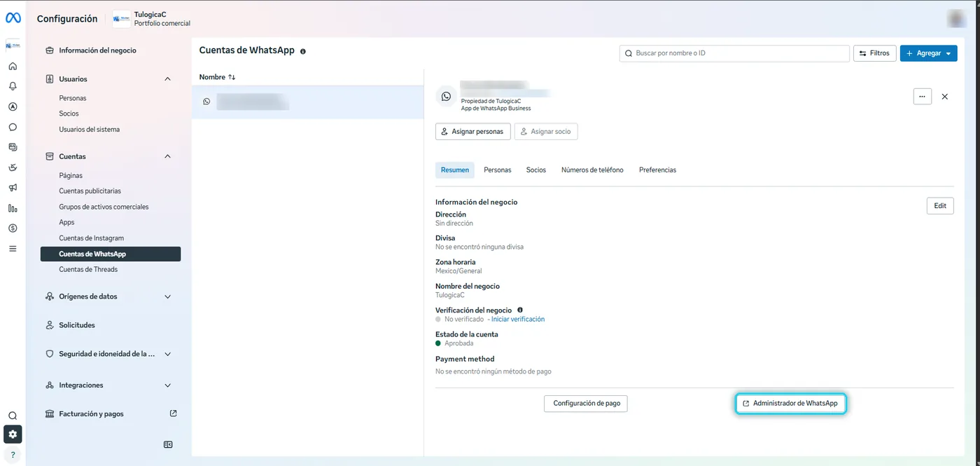Viewport: 980px width, 466px height.
Task: Click the dollar coin icon in left rail
Action: [13, 228]
